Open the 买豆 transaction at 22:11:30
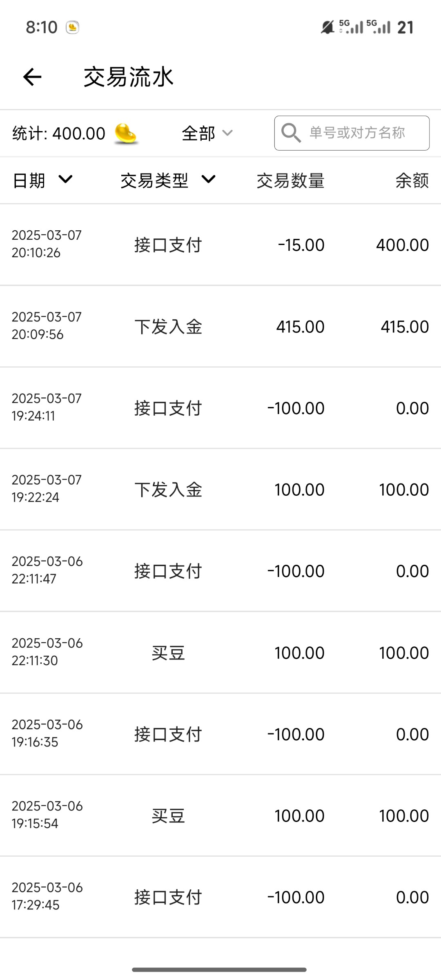Screen dimensions: 441x980 [x=220, y=653]
